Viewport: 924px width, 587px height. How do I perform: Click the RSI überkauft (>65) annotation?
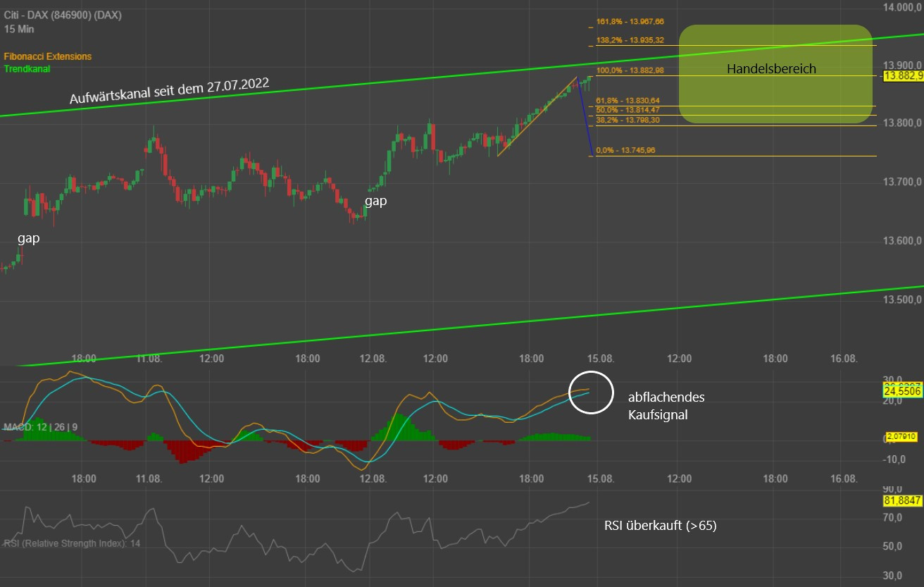[x=660, y=525]
